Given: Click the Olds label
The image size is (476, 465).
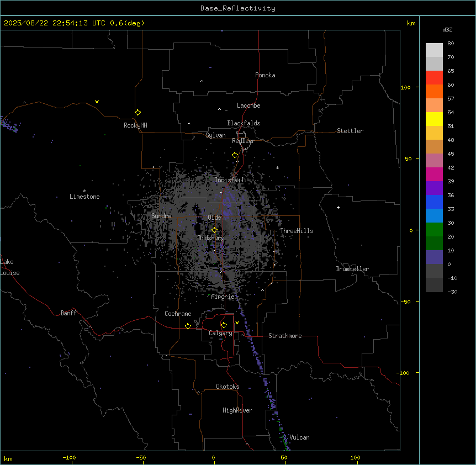Looking at the screenshot, I should [214, 218].
